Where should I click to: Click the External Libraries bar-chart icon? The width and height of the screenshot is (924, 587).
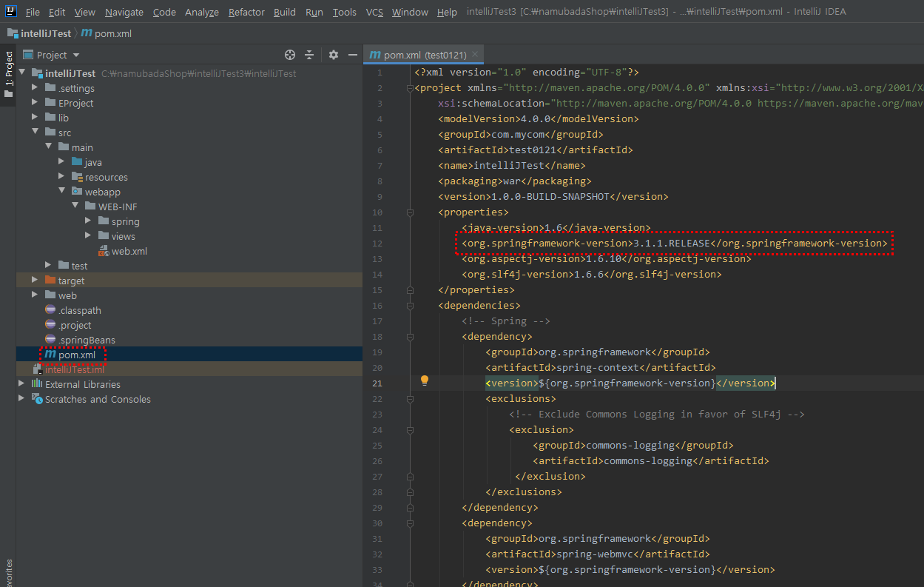tap(37, 384)
